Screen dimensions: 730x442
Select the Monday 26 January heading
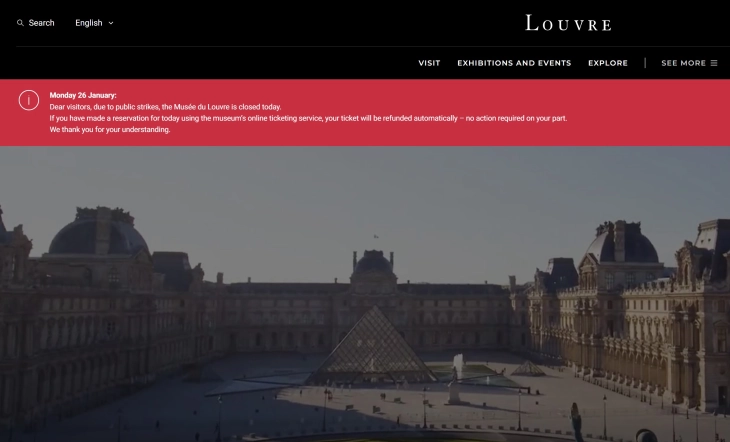[x=83, y=95]
